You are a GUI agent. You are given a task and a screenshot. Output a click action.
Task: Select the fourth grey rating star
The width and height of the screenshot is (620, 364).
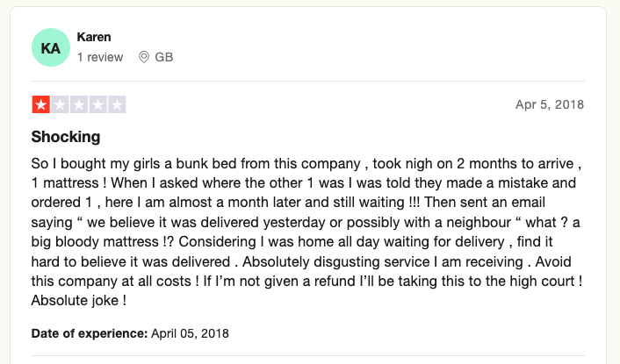[x=97, y=104]
